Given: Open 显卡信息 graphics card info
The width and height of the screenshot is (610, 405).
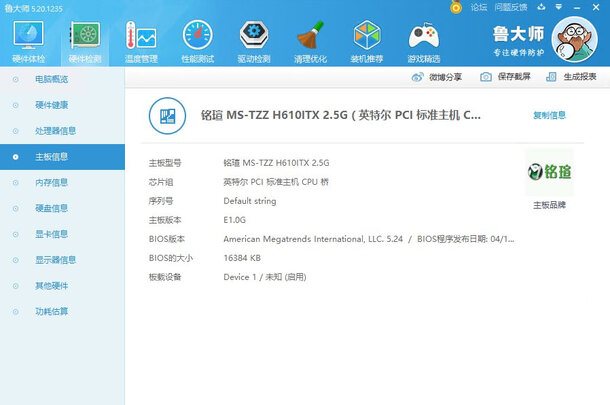Looking at the screenshot, I should pyautogui.click(x=52, y=234).
